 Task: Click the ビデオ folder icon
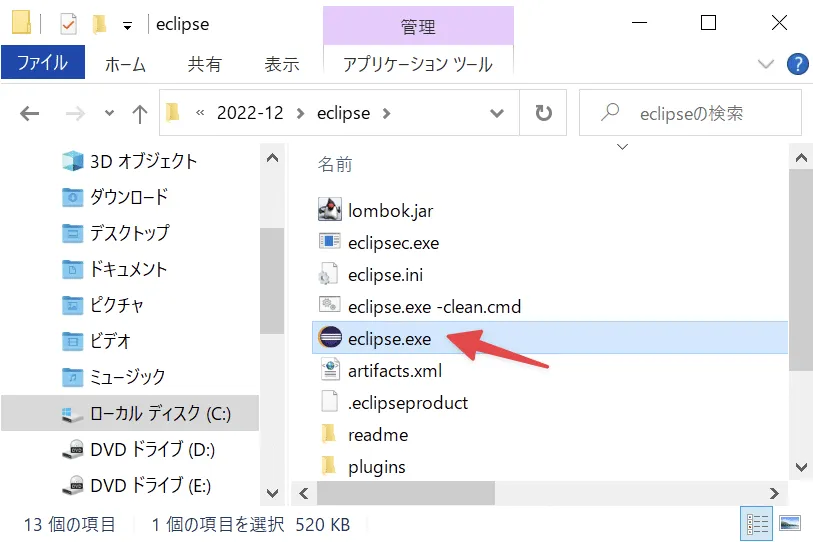coord(73,341)
